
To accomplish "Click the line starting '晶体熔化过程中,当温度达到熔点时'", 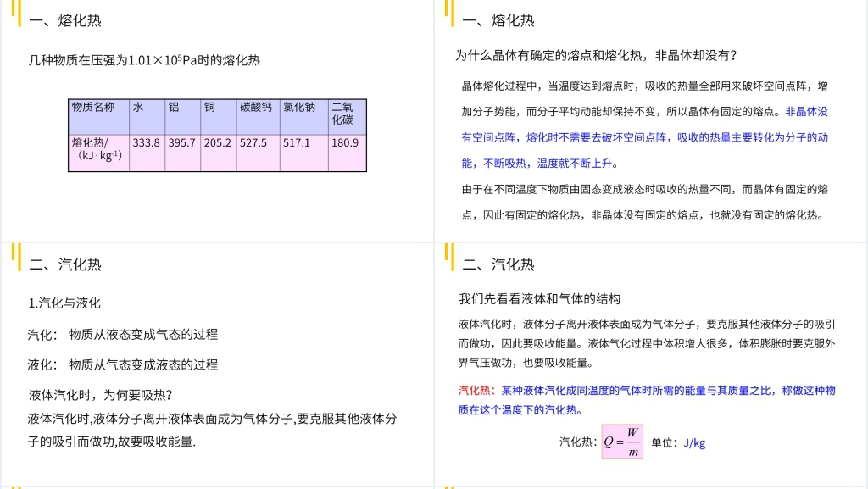I will pyautogui.click(x=645, y=86).
